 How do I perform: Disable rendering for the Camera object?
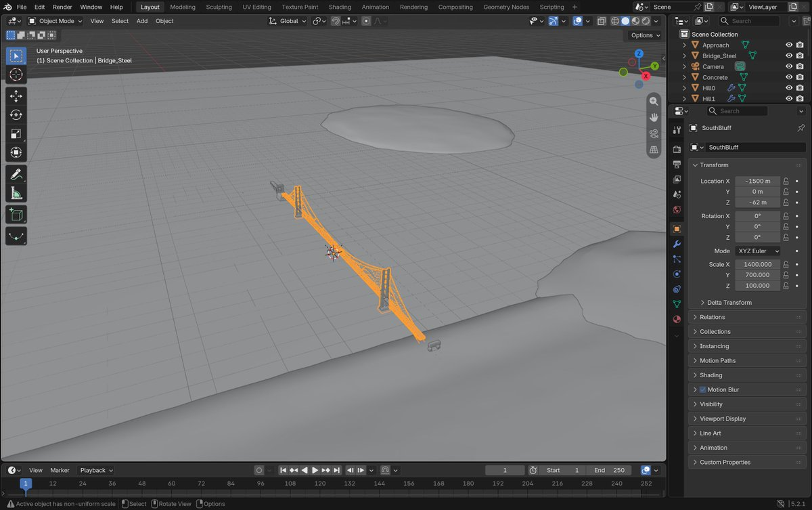click(x=800, y=66)
